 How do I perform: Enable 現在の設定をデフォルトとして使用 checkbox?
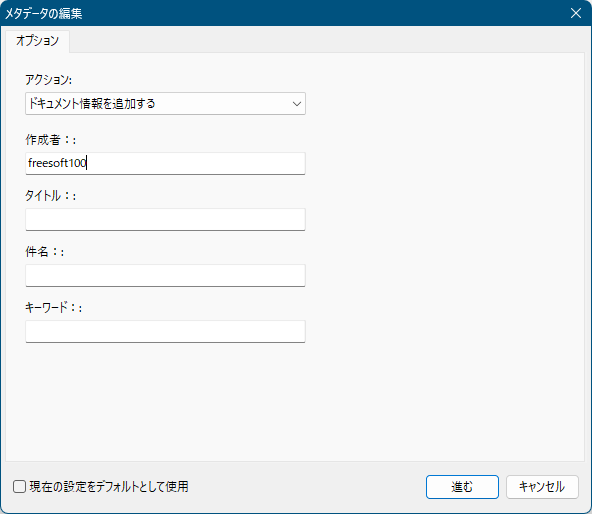[19, 486]
